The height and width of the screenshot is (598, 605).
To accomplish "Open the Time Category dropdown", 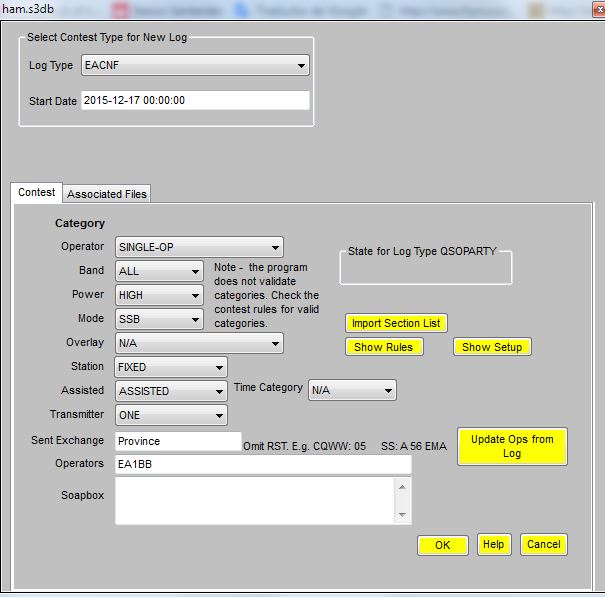I will (x=352, y=390).
